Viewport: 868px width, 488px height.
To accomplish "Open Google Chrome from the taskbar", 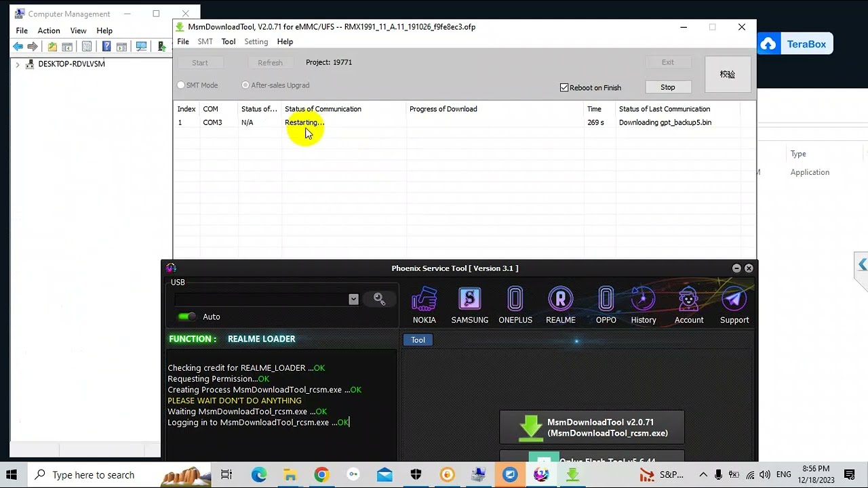I will pos(321,474).
